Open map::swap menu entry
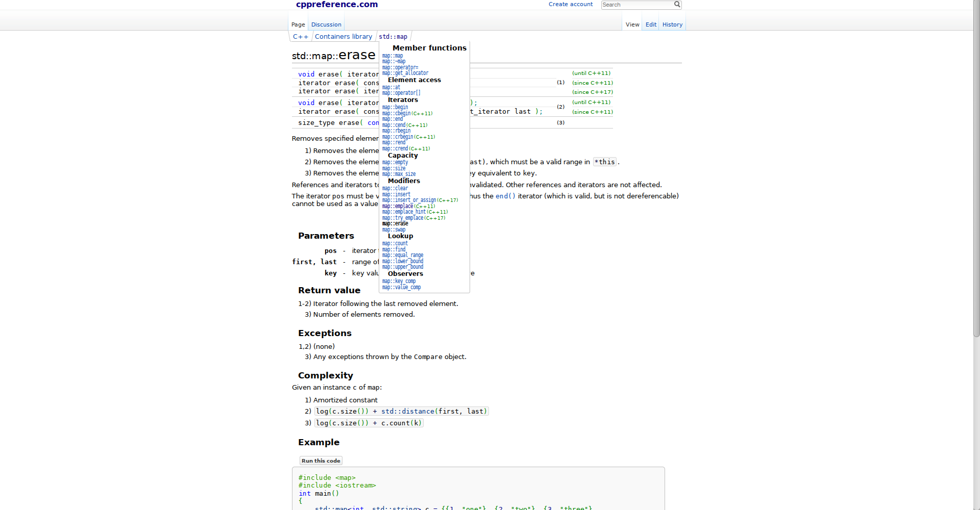The height and width of the screenshot is (510, 980). [394, 229]
